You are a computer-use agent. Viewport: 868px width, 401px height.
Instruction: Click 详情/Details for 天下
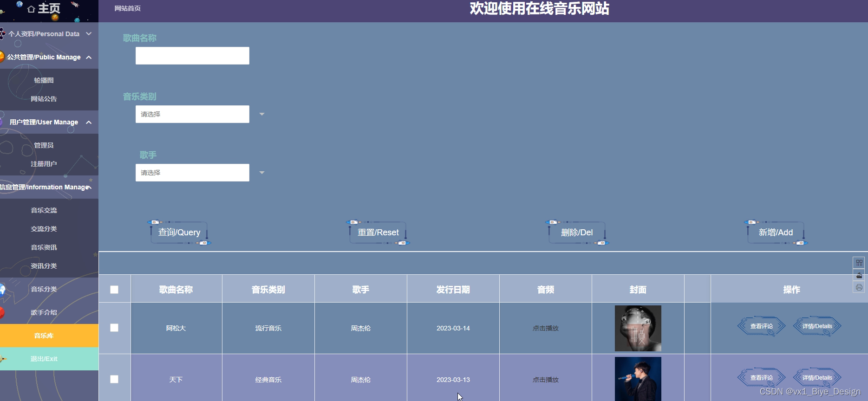click(x=817, y=378)
